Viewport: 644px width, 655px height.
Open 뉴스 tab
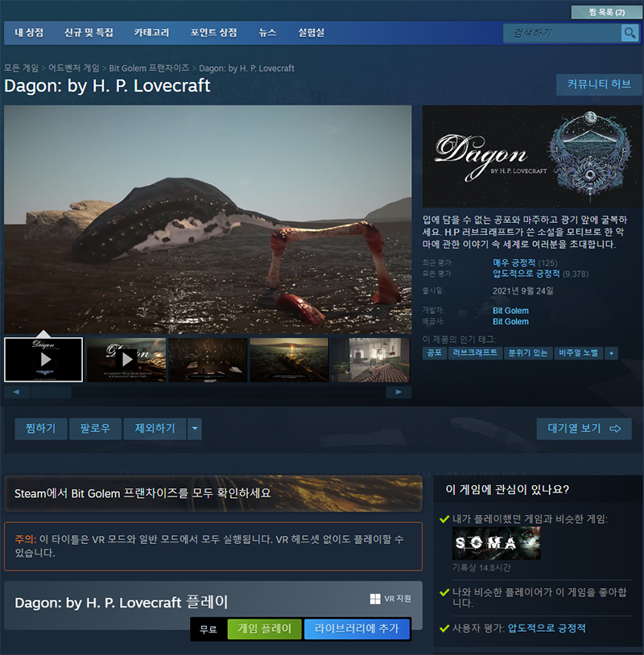(x=267, y=32)
